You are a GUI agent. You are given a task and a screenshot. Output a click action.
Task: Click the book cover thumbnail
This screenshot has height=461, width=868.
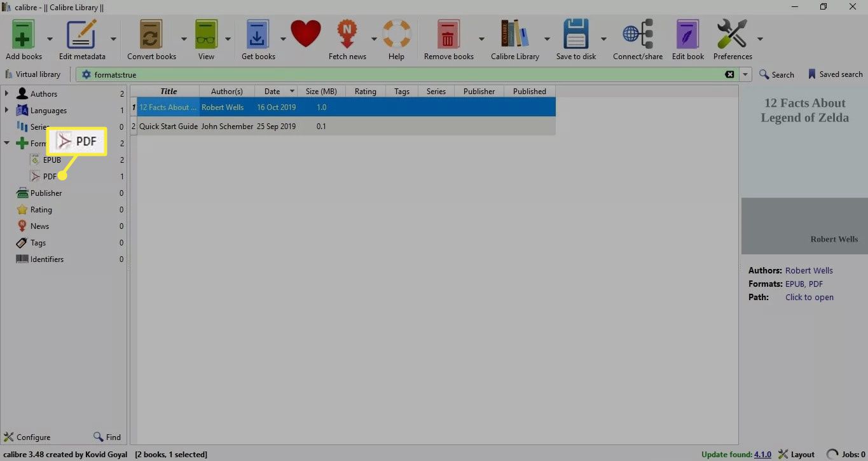(x=804, y=170)
